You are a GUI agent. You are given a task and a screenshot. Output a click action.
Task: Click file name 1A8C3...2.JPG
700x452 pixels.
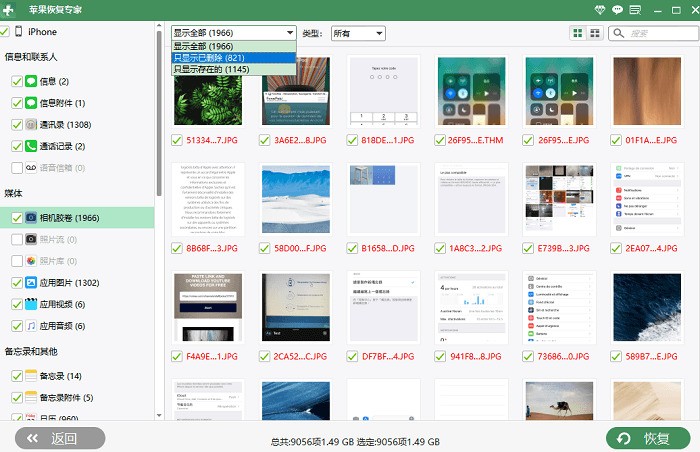coord(475,248)
